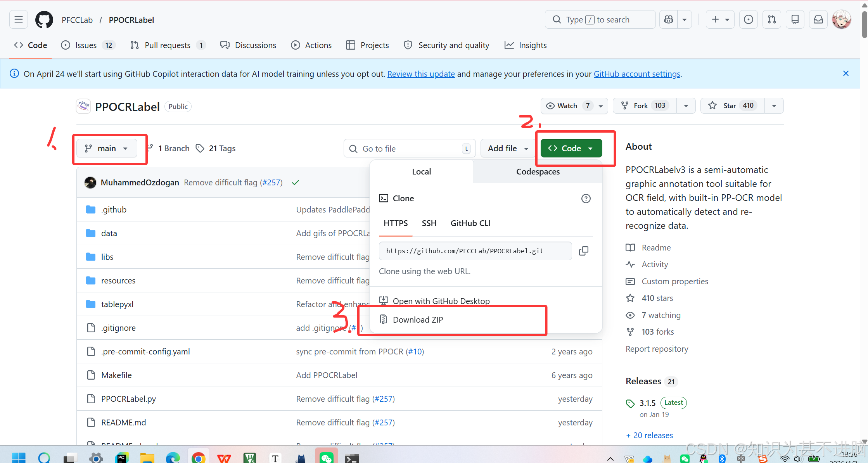Open the user avatar menu
The width and height of the screenshot is (868, 463).
click(842, 20)
